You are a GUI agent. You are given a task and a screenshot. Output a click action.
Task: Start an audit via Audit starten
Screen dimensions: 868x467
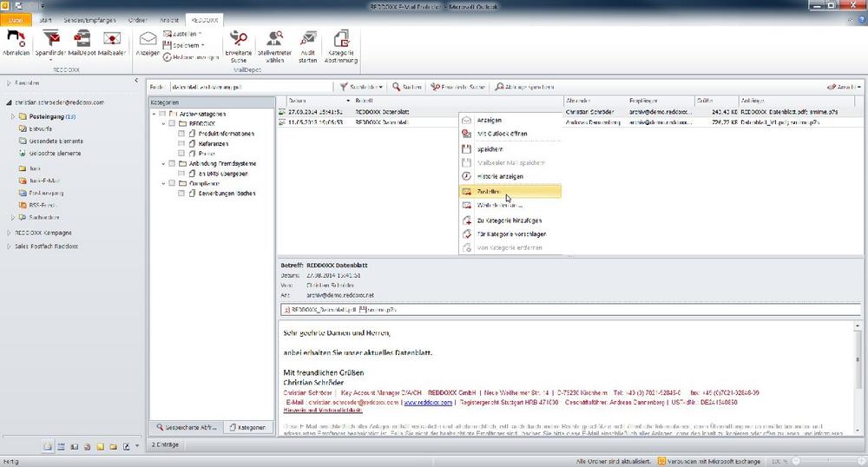click(x=308, y=45)
